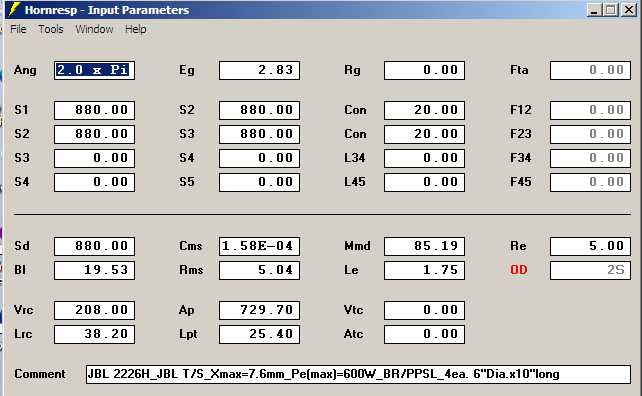Click the S2 field in the F12 row

tap(259, 110)
